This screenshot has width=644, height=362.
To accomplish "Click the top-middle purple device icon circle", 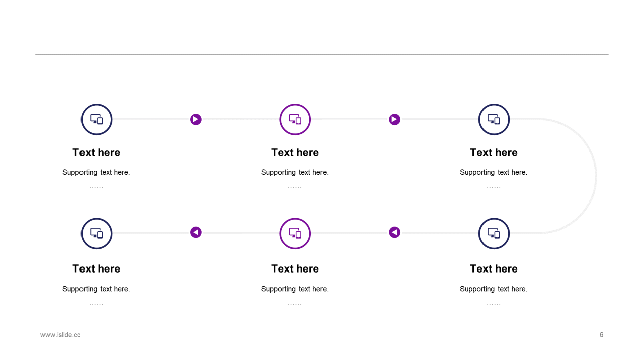I will click(x=295, y=119).
